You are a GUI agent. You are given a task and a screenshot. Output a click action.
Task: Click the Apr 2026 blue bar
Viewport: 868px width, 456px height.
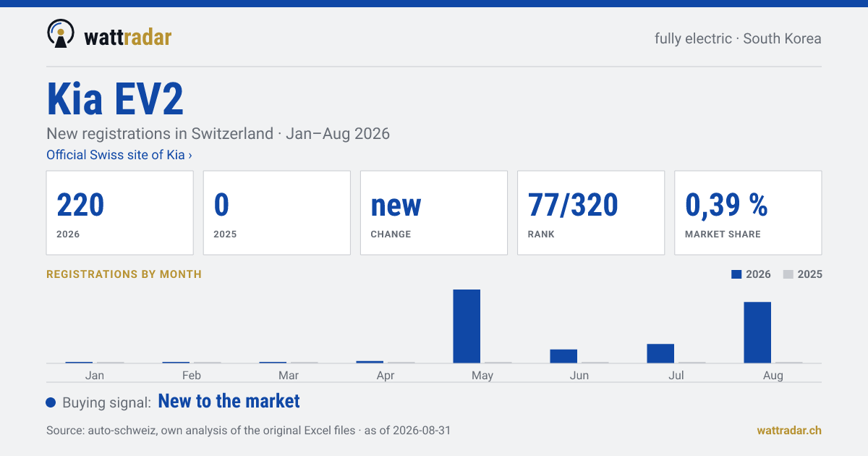pos(370,362)
